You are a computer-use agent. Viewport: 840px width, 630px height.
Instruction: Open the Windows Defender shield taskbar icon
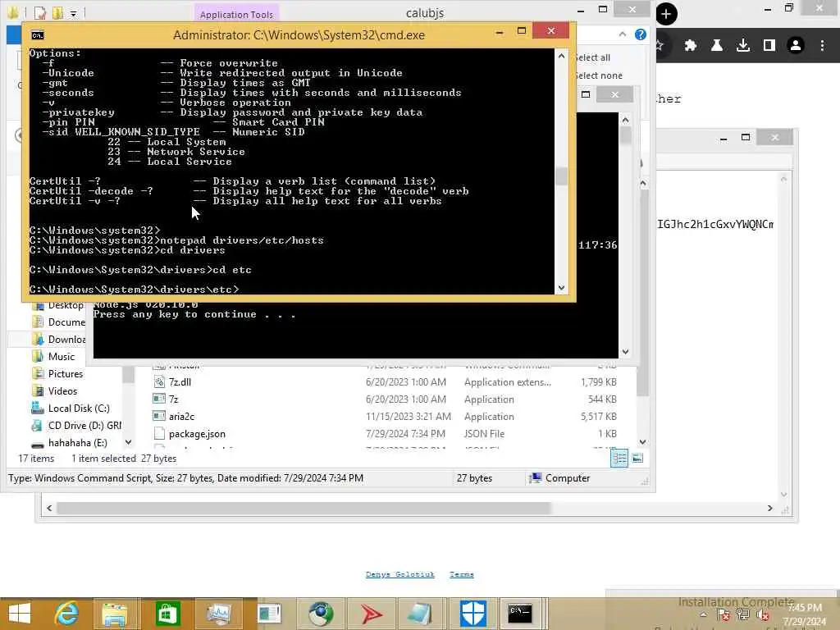[473, 614]
